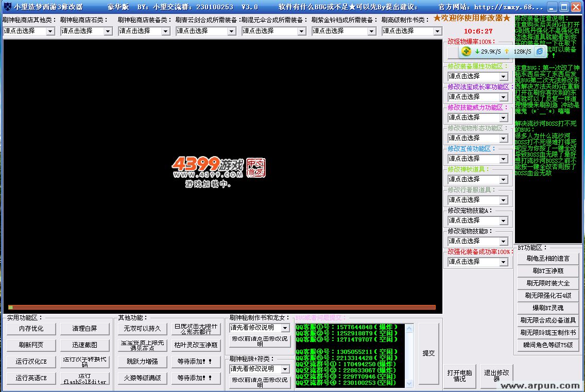Image resolution: width=585 pixels, height=392 pixels.
Task: Open the 修改禅杖道具 dropdown
Action: pos(478,180)
